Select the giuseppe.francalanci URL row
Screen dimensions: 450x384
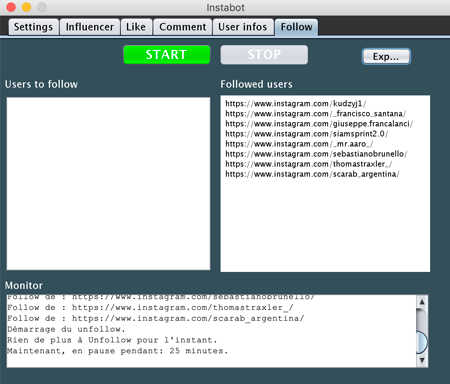(319, 124)
